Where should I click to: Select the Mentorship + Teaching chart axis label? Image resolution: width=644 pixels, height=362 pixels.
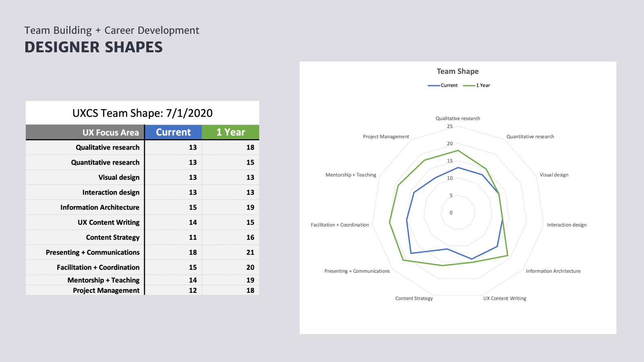(351, 175)
